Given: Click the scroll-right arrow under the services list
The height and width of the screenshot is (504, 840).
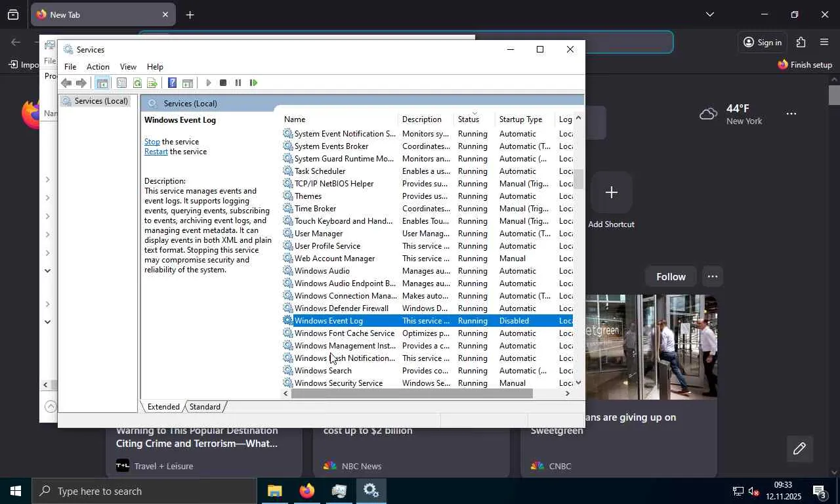Looking at the screenshot, I should tap(568, 394).
